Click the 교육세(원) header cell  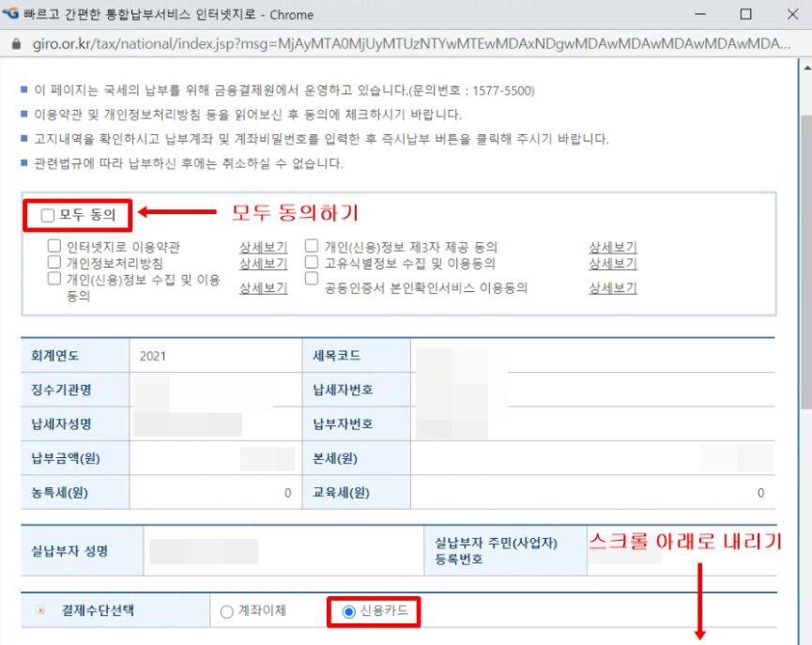[357, 492]
